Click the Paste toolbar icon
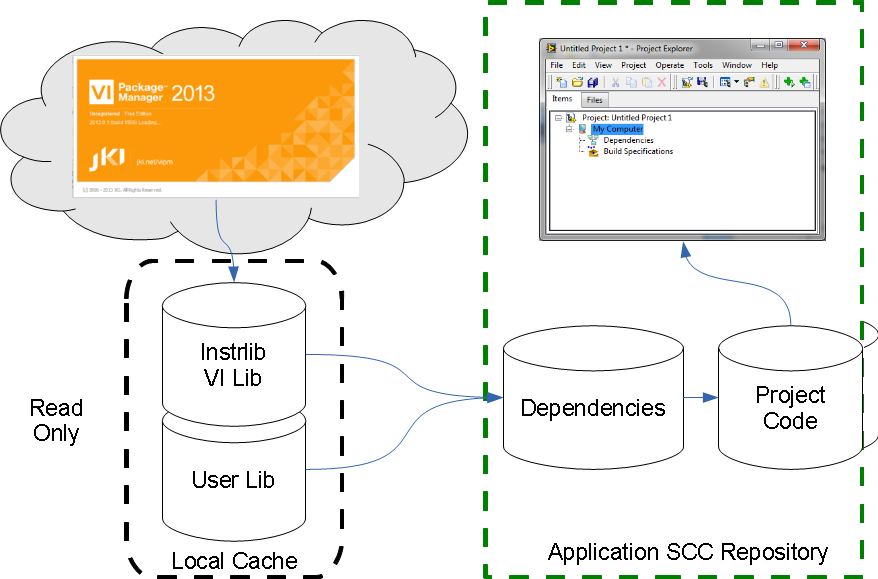Screen dimensions: 878x579 [647, 82]
